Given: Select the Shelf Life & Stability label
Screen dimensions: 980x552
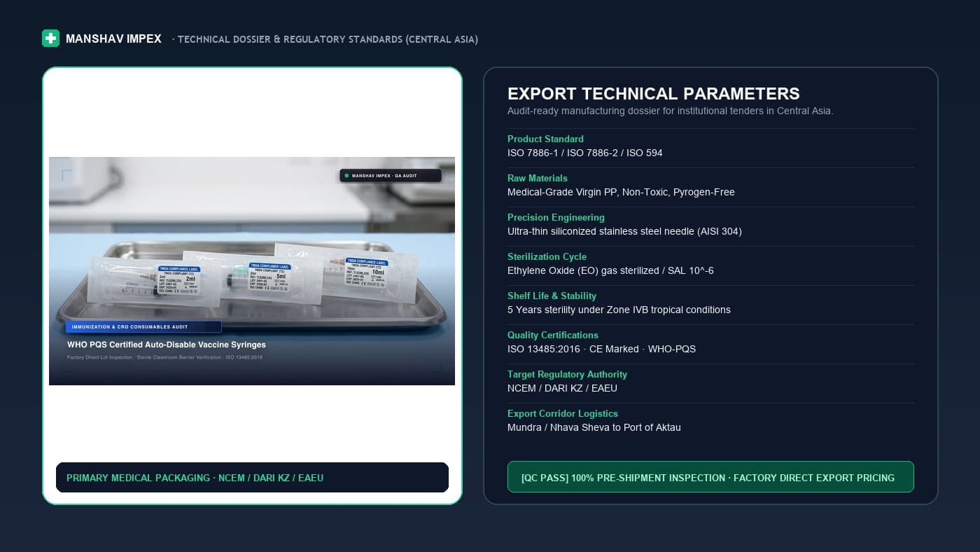Looking at the screenshot, I should pos(552,296).
